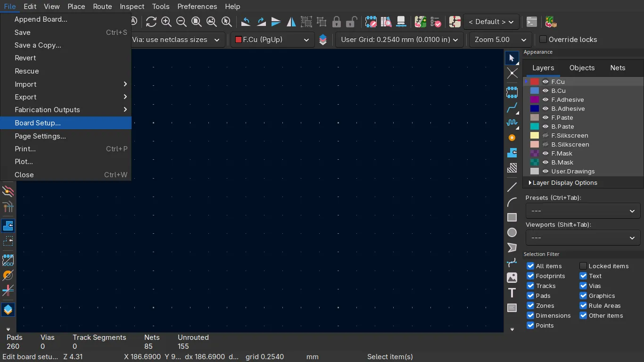Pick the Draw Circle tool
The width and height of the screenshot is (644, 362).
(512, 233)
